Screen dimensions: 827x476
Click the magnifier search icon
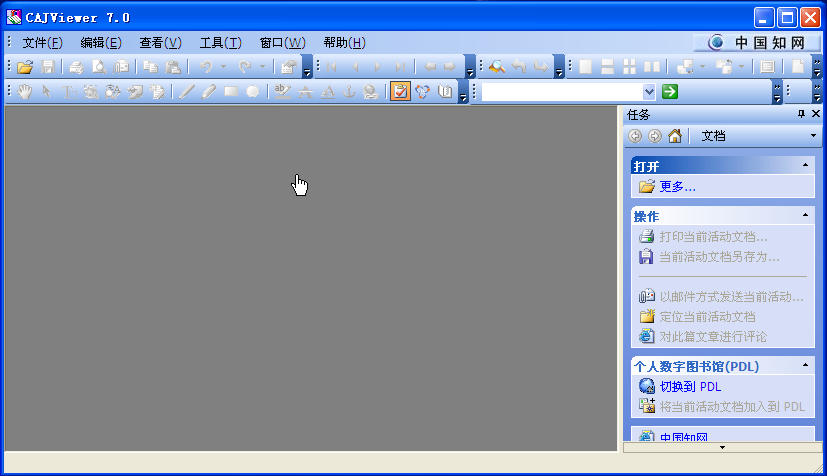(497, 67)
